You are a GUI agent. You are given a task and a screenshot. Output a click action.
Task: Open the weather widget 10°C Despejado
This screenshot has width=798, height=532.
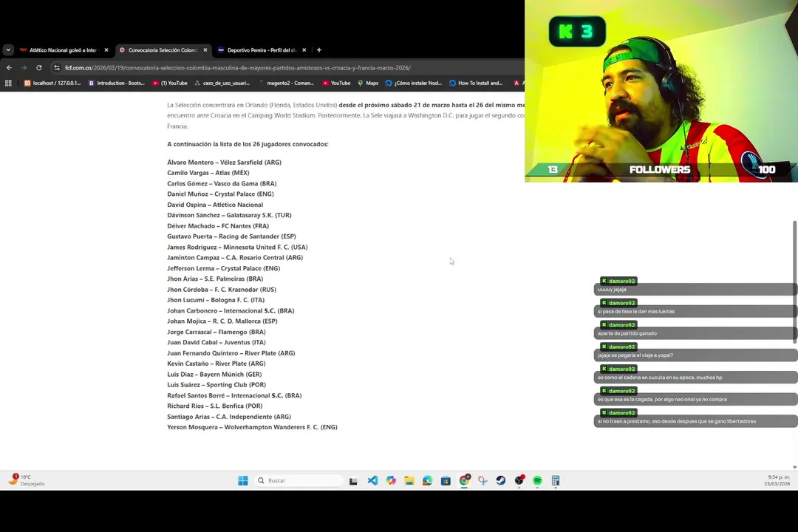[x=27, y=480]
